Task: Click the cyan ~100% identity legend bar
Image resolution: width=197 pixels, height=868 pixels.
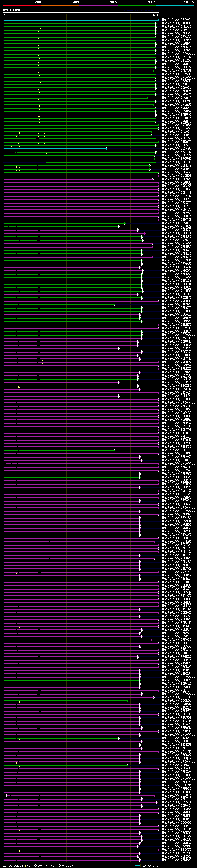Action: click(175, 6)
